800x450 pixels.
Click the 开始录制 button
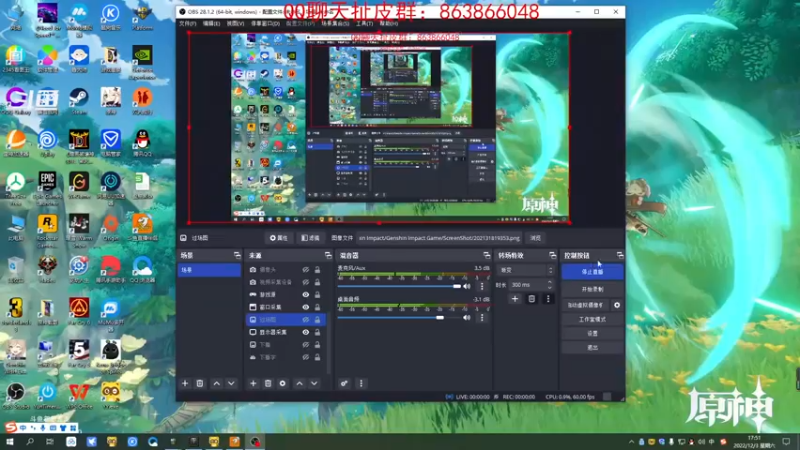592,289
